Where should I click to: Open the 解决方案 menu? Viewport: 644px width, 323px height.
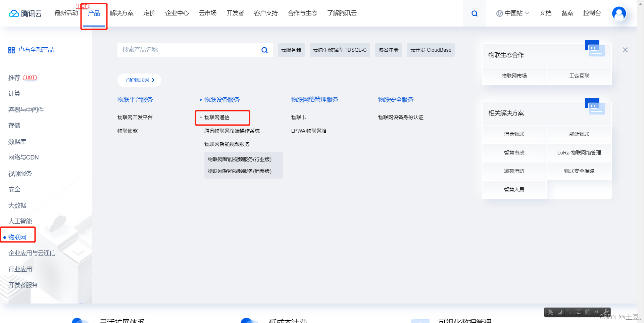pos(121,13)
